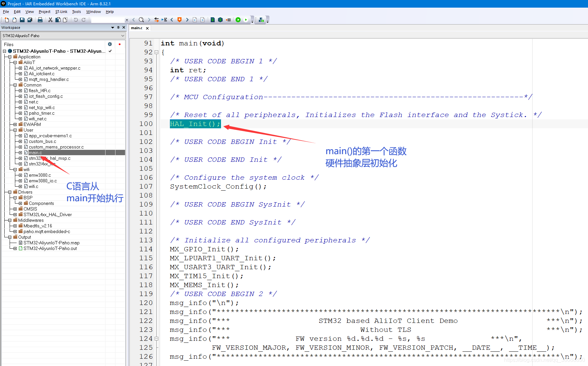Click the Paste toolbar icon
The width and height of the screenshot is (588, 366).
pos(65,20)
